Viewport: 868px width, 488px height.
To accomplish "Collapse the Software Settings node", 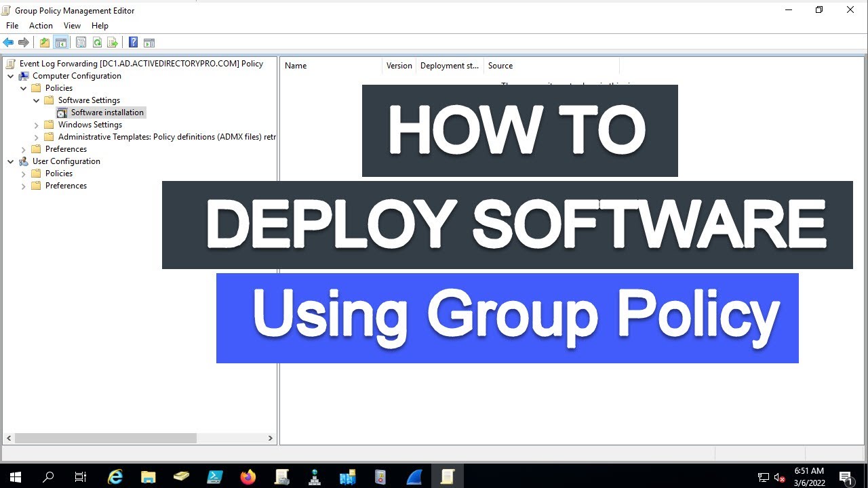I will click(37, 100).
